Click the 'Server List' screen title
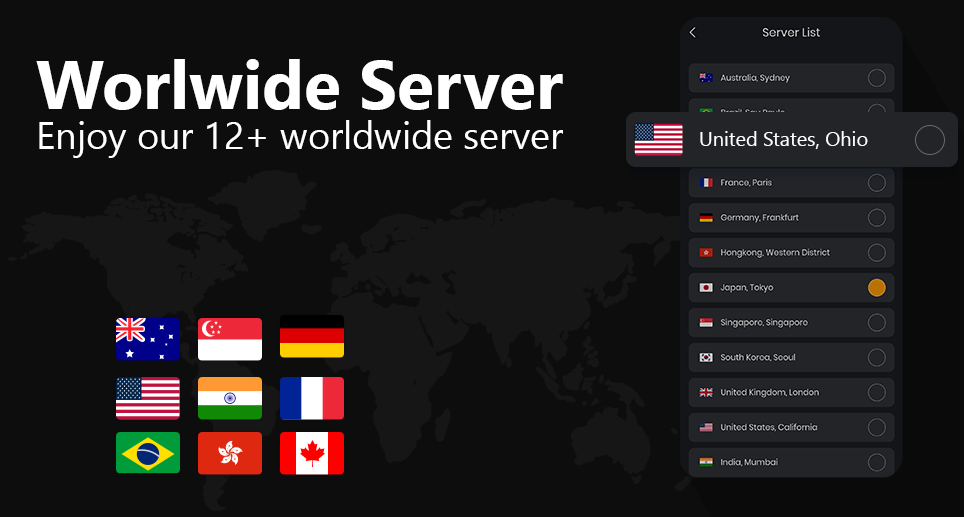The image size is (964, 517). (x=791, y=33)
